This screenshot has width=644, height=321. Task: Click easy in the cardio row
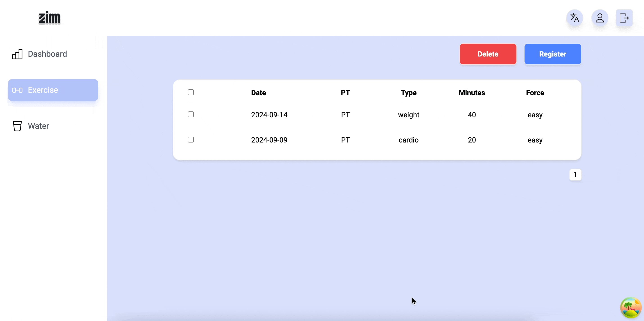[x=535, y=140]
